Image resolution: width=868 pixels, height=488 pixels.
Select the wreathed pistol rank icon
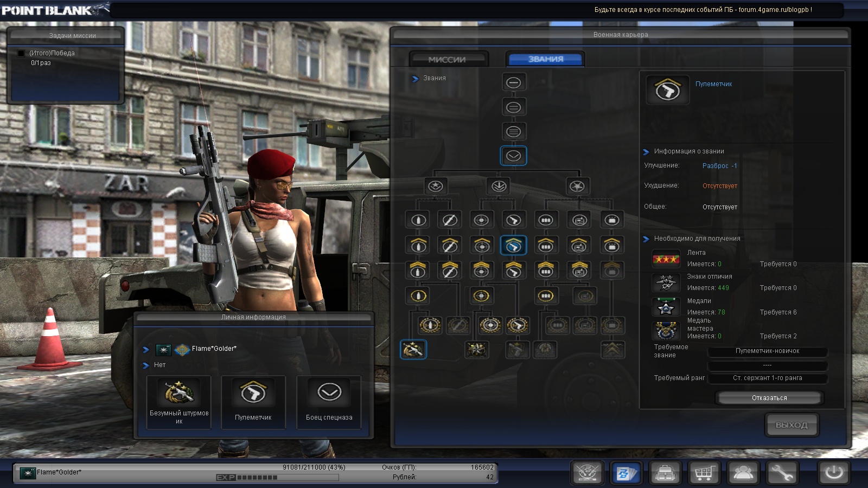[518, 325]
